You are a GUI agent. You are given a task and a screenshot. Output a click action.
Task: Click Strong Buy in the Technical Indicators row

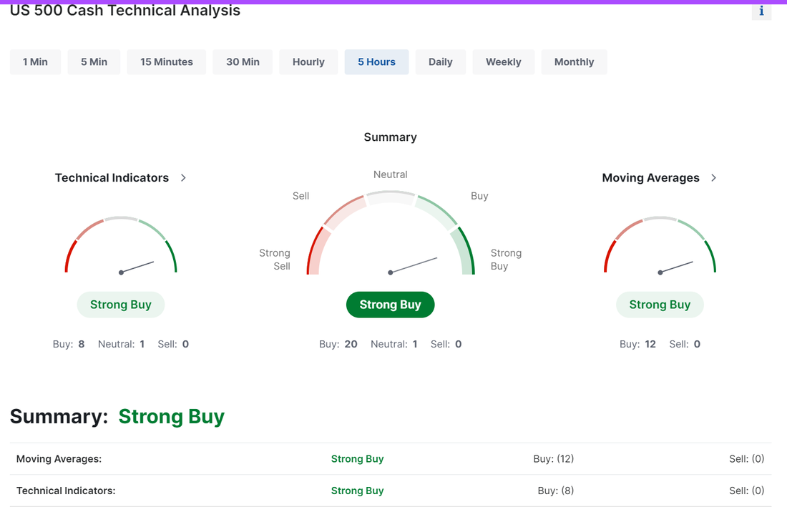(357, 491)
